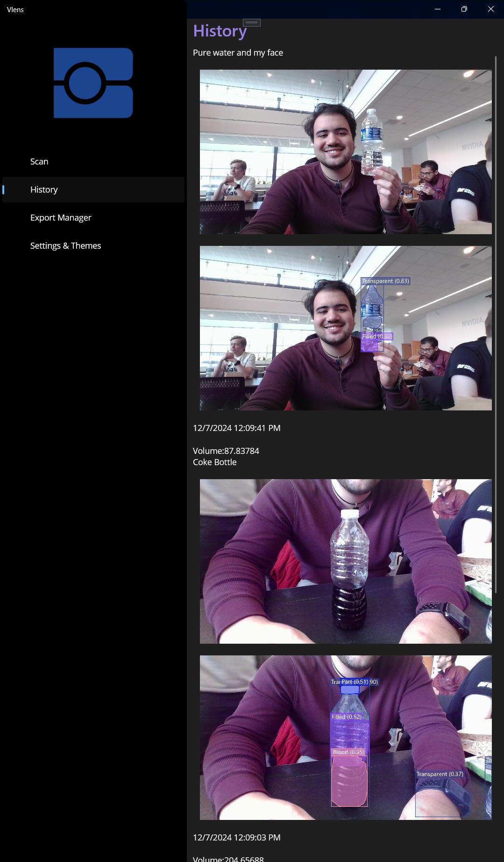Image resolution: width=504 pixels, height=862 pixels.
Task: Open the unannotated photo of man holding water bottle
Action: 346,152
